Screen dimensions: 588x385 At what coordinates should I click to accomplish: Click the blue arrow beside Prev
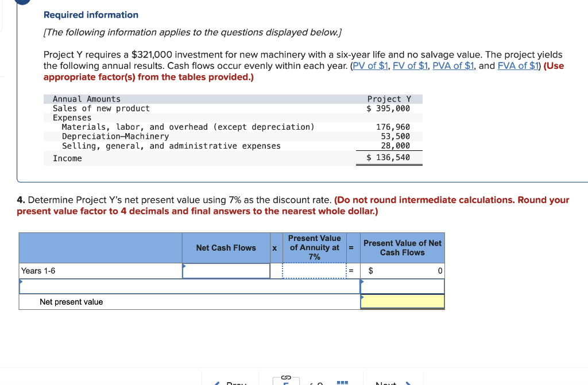(x=218, y=383)
